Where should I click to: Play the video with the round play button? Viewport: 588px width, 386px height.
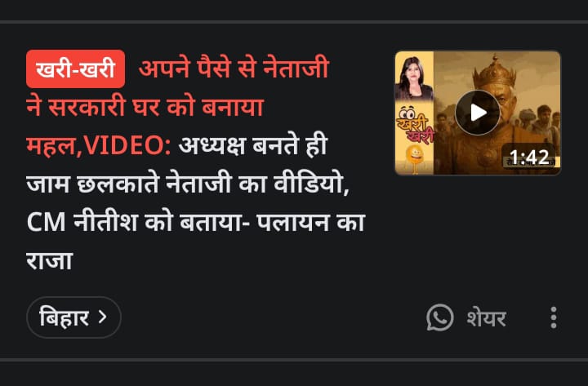pos(478,113)
